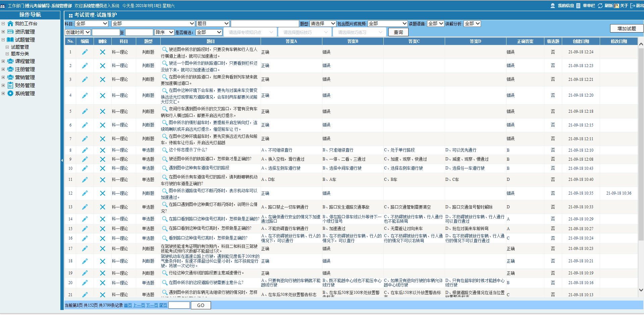The image size is (644, 315).
Task: Click the table scrollbar down arrow
Action: (641, 290)
